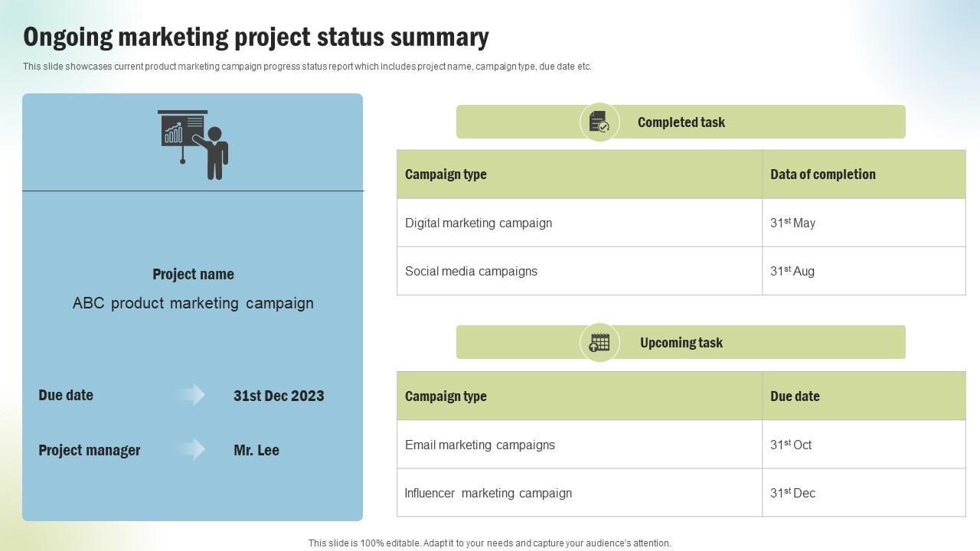Click the arrow beside Due date
The image size is (980, 551).
tap(190, 395)
